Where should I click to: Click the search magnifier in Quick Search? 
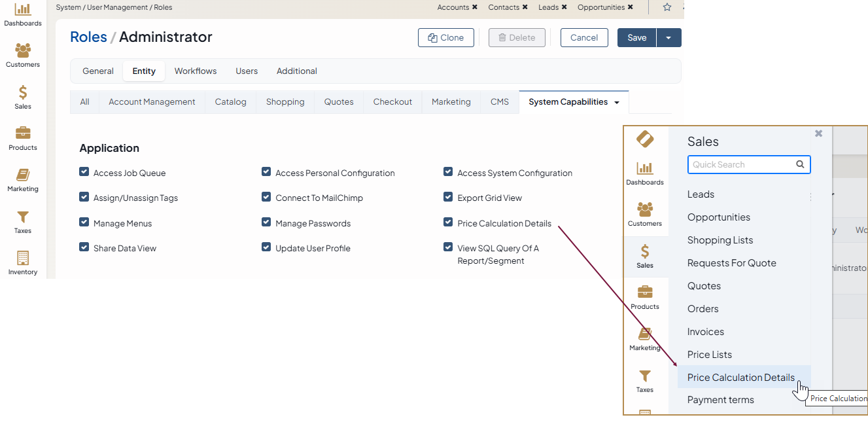coord(800,164)
